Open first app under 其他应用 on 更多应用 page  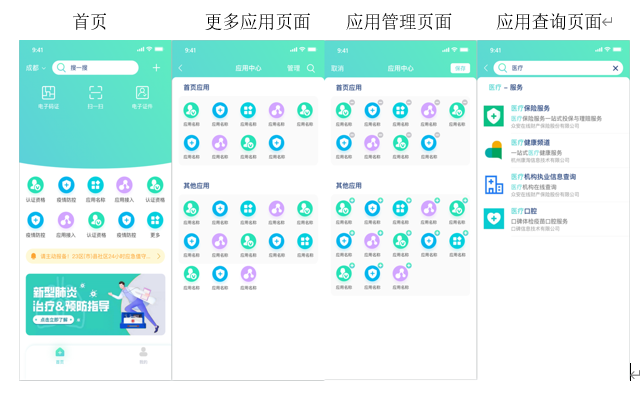click(x=192, y=209)
